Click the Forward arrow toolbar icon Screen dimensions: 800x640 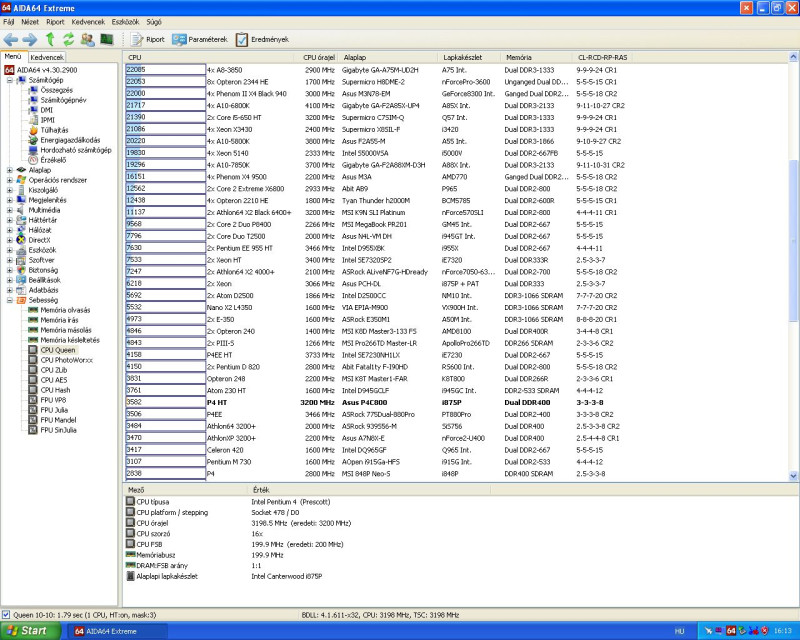click(x=30, y=39)
